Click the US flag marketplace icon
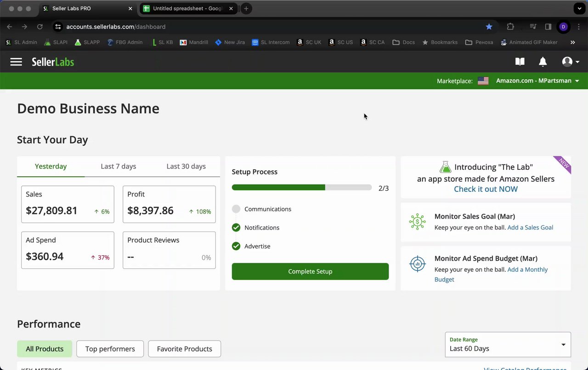Image resolution: width=588 pixels, height=370 pixels. point(483,81)
